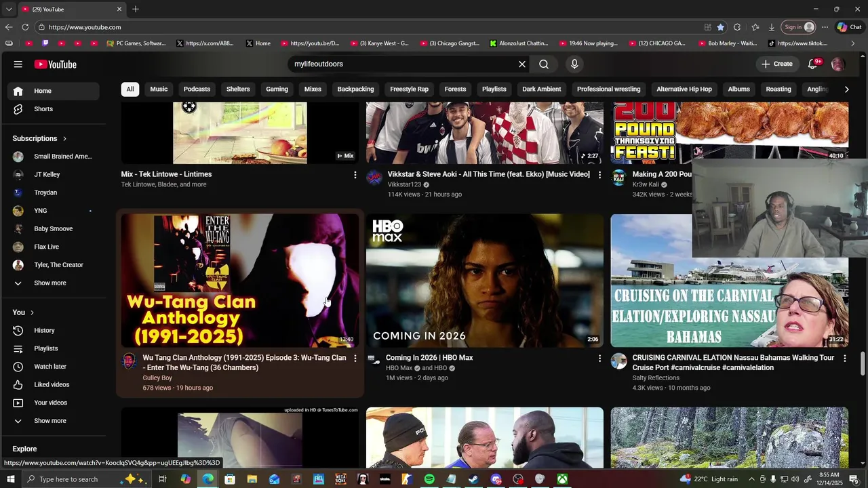
Task: Select the Music filter chip
Action: 159,89
